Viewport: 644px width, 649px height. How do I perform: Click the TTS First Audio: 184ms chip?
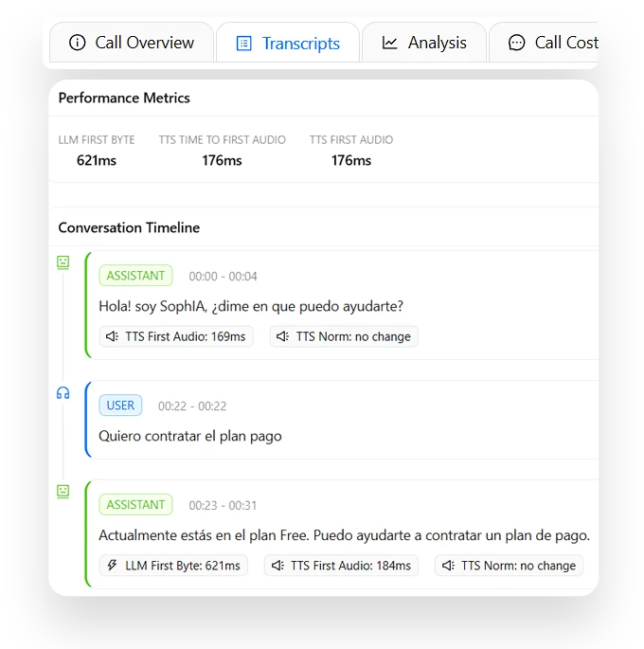(x=341, y=566)
